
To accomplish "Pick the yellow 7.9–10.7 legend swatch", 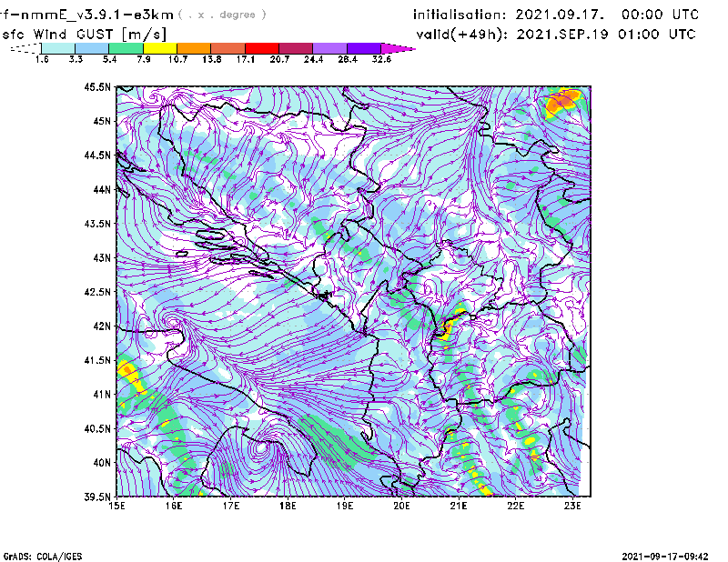I will click(160, 48).
